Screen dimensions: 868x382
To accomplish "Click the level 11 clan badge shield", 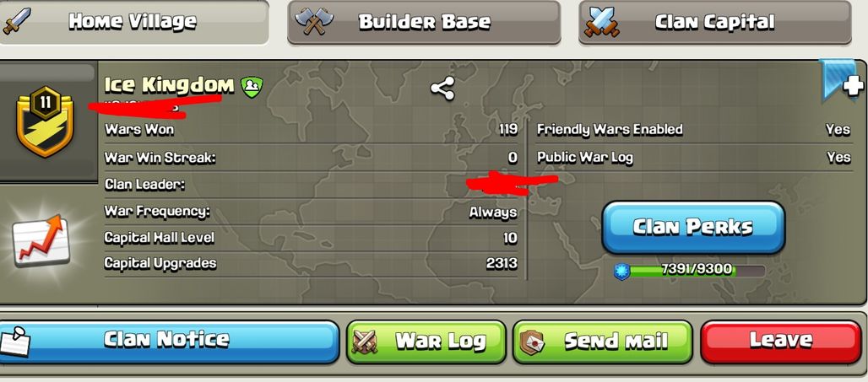I will pyautogui.click(x=45, y=121).
